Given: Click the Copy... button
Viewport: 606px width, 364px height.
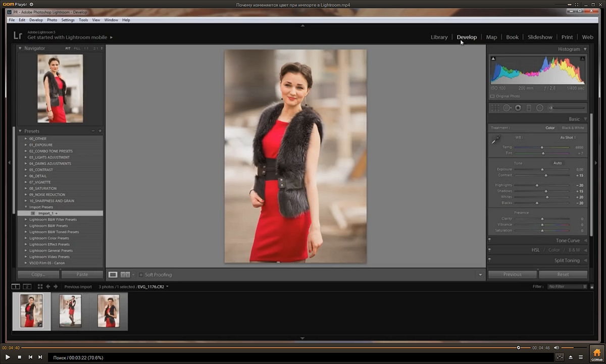Looking at the screenshot, I should point(38,275).
